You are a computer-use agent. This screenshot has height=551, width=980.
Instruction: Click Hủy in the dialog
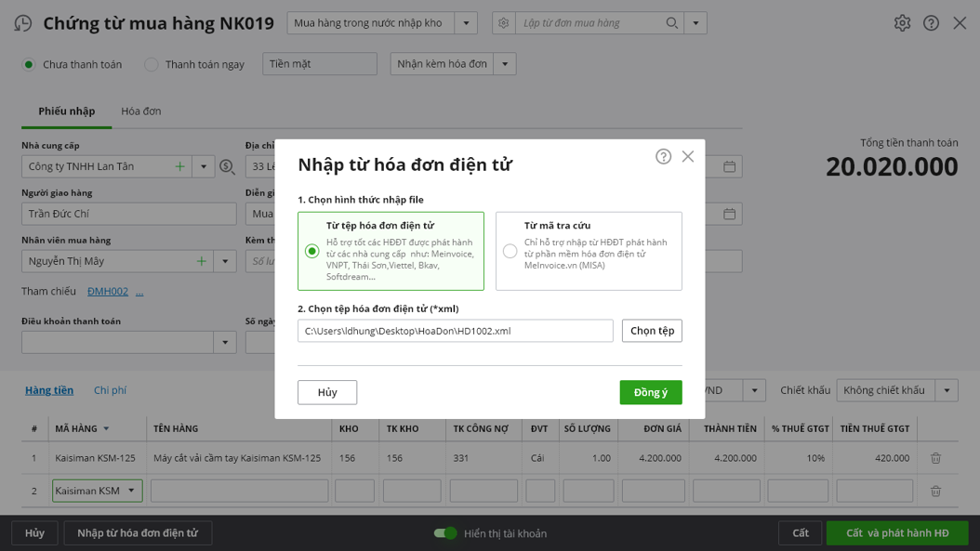coord(327,392)
